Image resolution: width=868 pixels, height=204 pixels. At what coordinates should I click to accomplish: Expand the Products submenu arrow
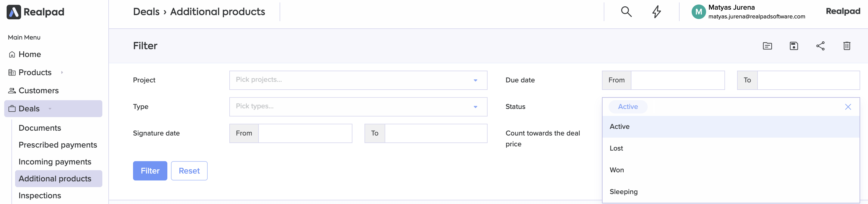click(x=62, y=72)
